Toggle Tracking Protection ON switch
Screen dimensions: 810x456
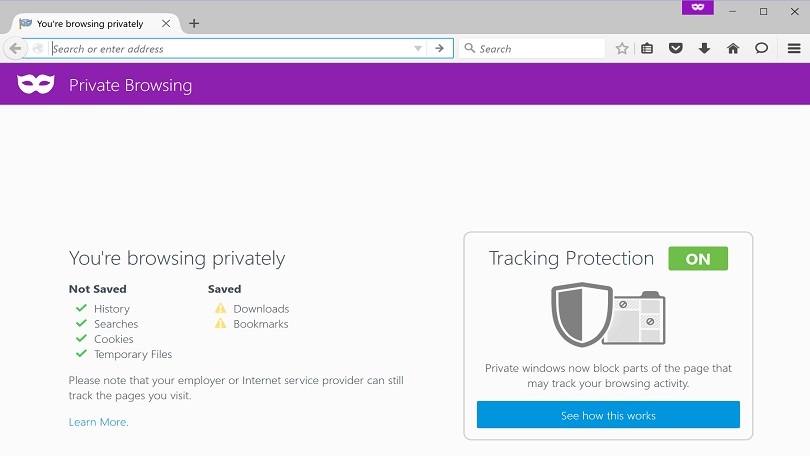[698, 258]
